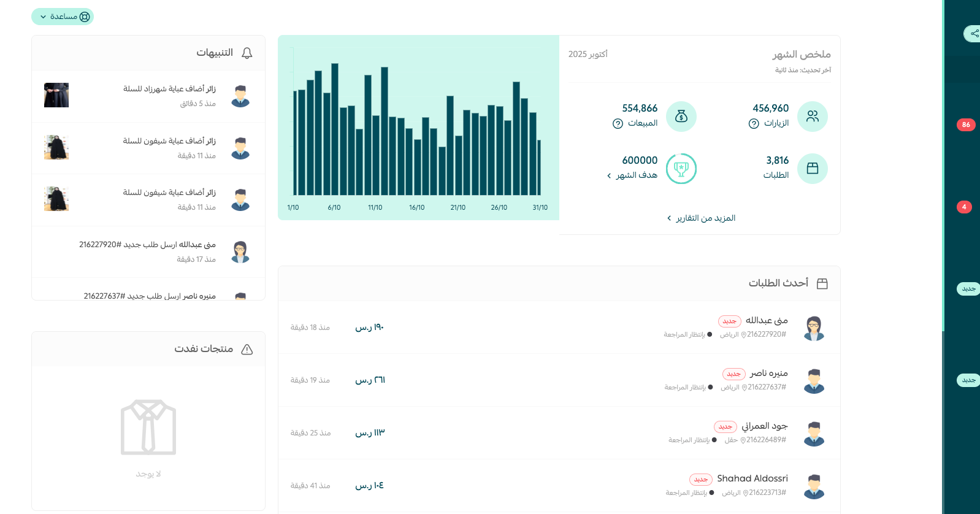Select the sidebar item with badge 86
980x514 pixels.
click(965, 125)
